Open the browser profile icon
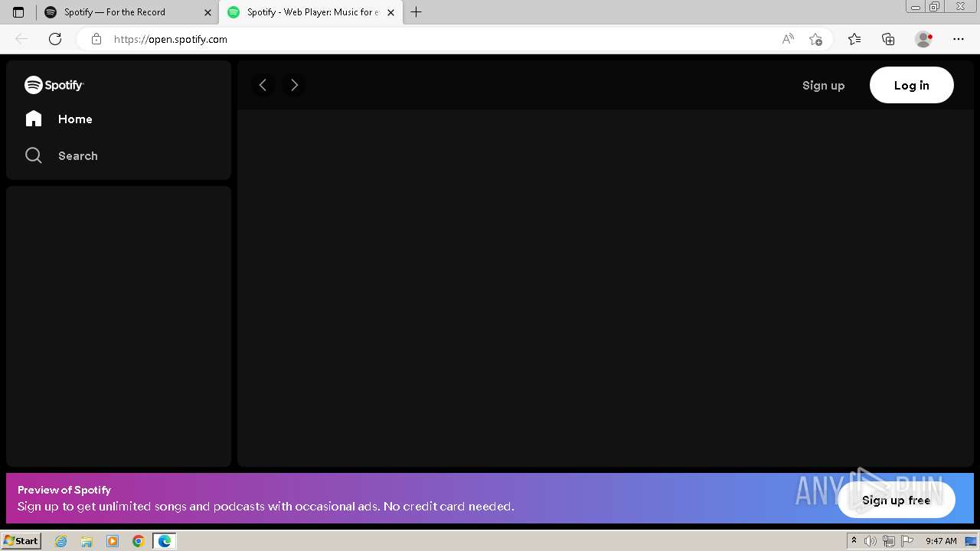The width and height of the screenshot is (980, 551). point(923,39)
